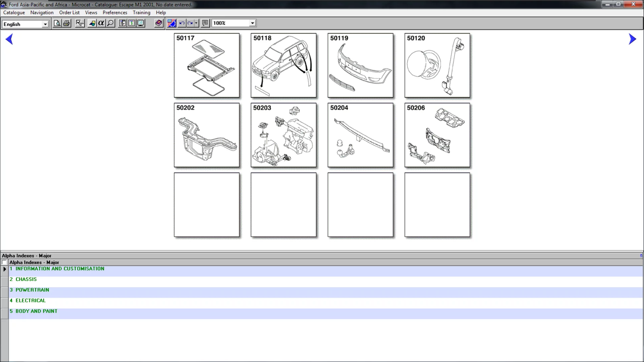
Task: Open the 100% zoom level dropdown
Action: 252,23
